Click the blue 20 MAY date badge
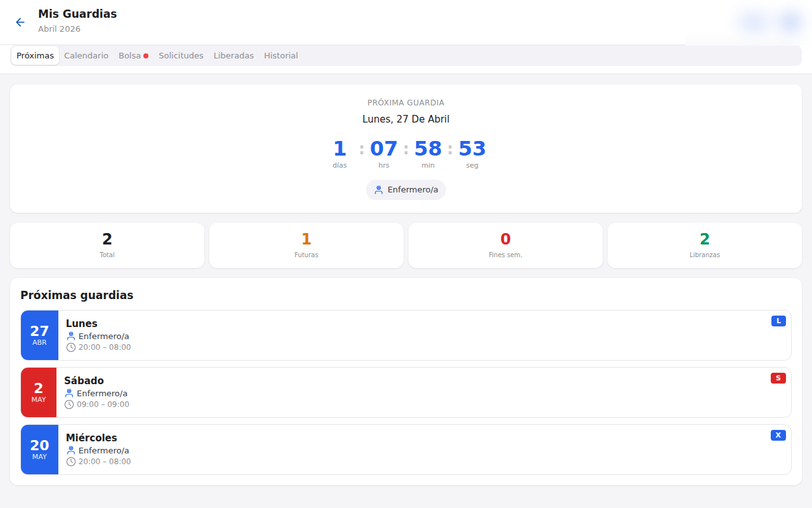 [x=39, y=450]
